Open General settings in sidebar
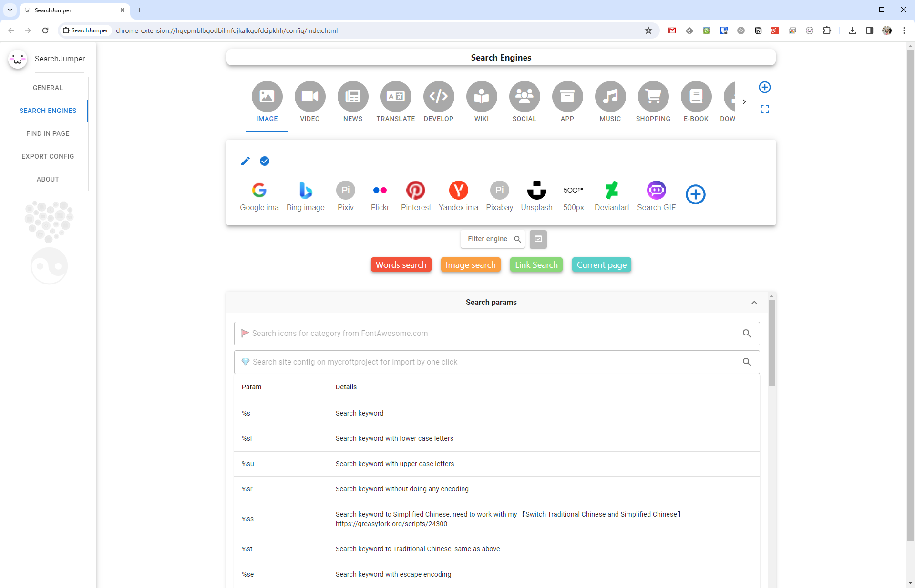Image resolution: width=915 pixels, height=588 pixels. tap(48, 88)
